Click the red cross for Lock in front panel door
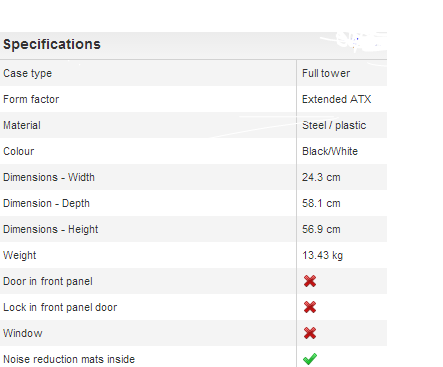443x367 pixels. tap(310, 307)
